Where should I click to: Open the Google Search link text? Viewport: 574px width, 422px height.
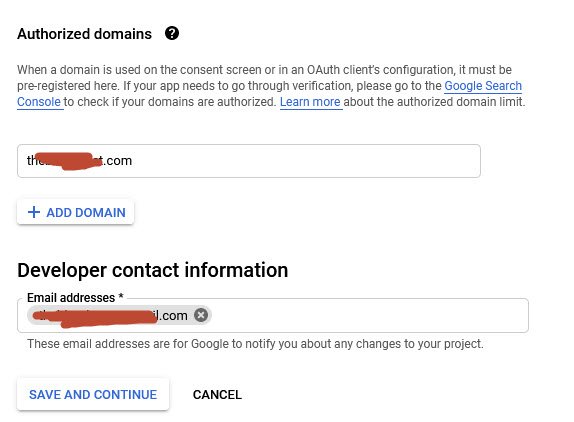[483, 86]
